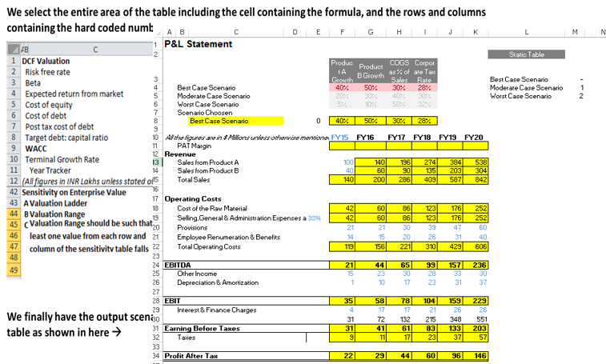606x364 pixels.
Task: Click the Beta cell in DCF sheet
Action: pos(33,82)
